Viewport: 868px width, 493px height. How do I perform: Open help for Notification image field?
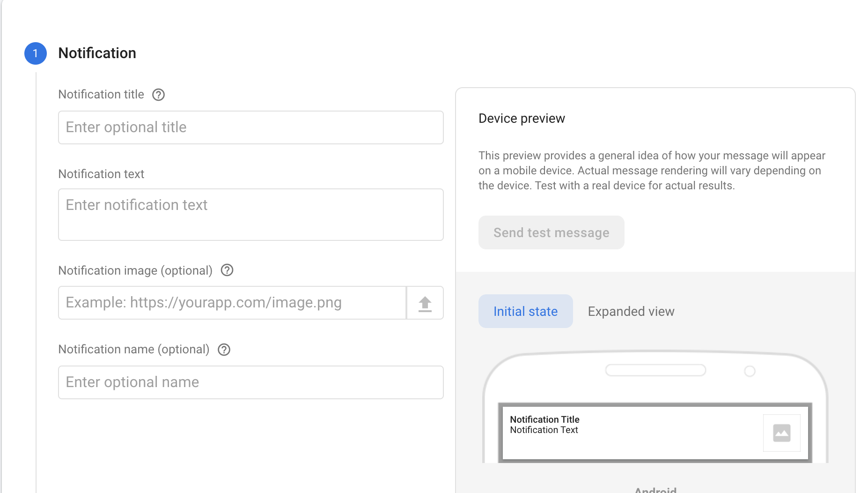pyautogui.click(x=227, y=270)
